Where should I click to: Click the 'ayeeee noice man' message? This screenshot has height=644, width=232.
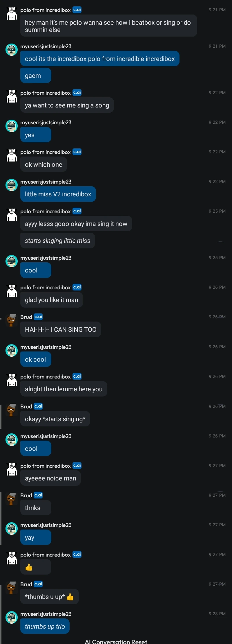coord(50,478)
